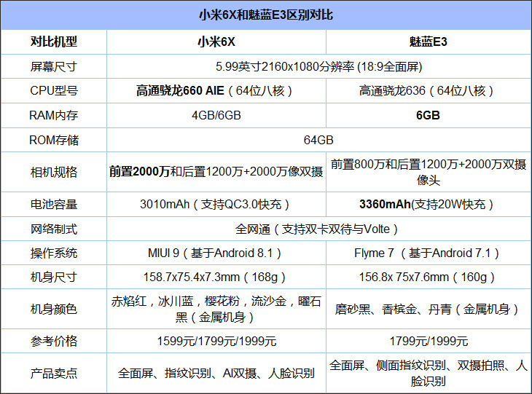The height and width of the screenshot is (394, 532).
Task: Click the title 小米6X和魅蓝E3区别对比
Action: coord(266,15)
